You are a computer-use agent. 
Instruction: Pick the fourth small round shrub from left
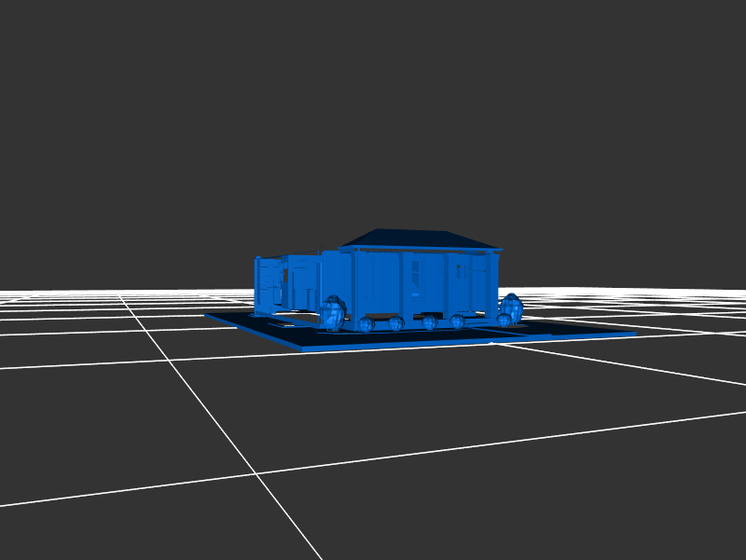(457, 321)
